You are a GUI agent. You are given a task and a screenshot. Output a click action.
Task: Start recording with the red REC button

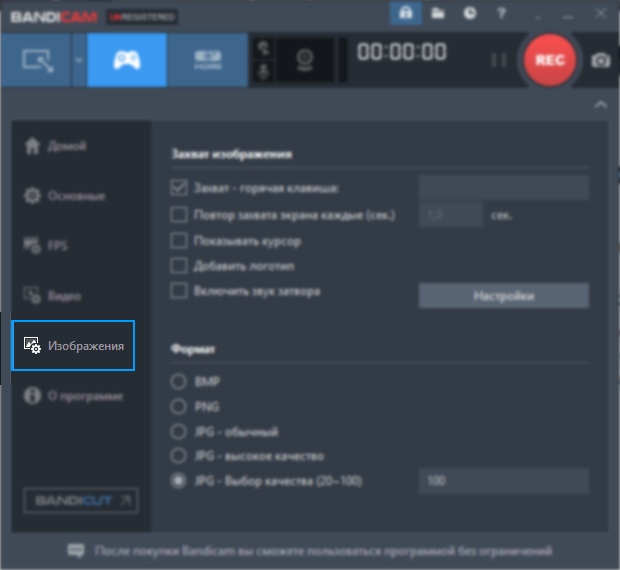(550, 60)
